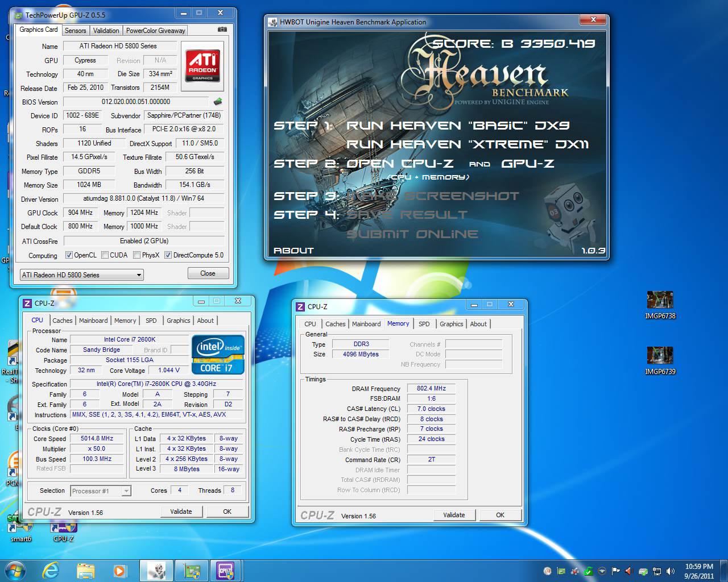Viewport: 728px width, 582px height.
Task: Click GPU-Z in Heaven step 2
Action: tap(527, 164)
